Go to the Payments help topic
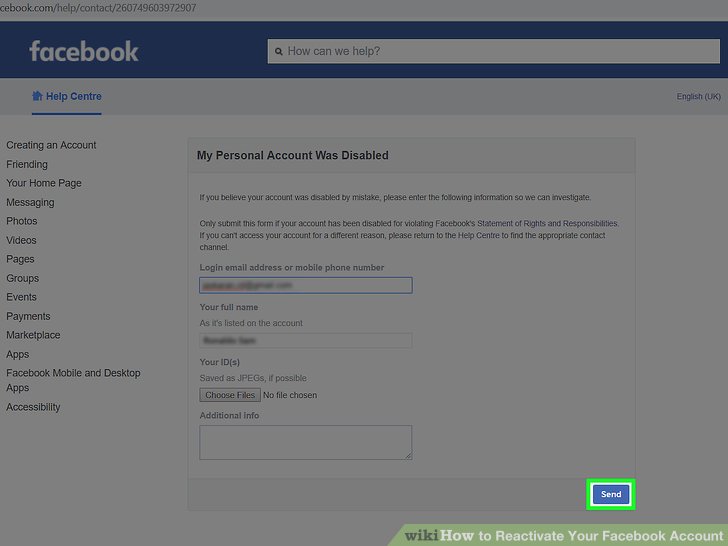Screen dimensions: 728x546 coord(28,316)
